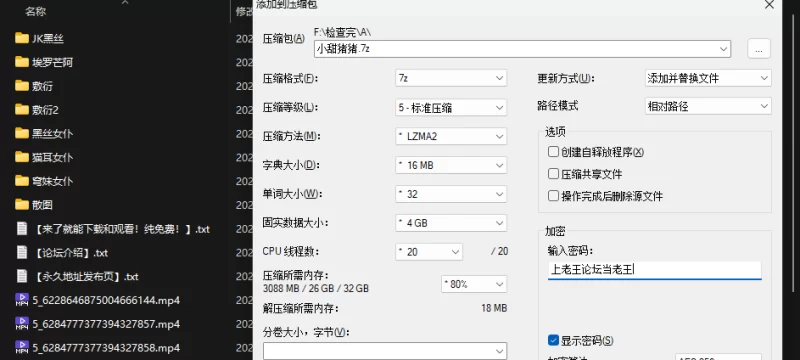Enable 操作完成后删除源文件 option
This screenshot has height=360, width=800.
coord(553,196)
